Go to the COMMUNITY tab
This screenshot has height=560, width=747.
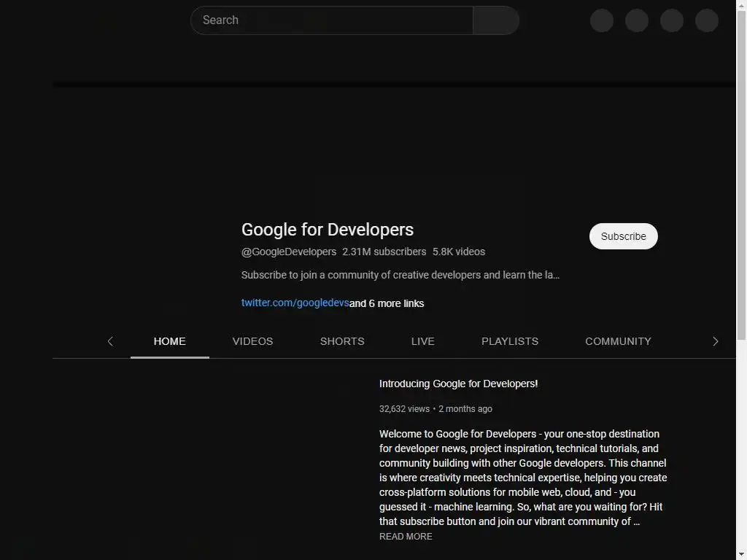tap(618, 341)
